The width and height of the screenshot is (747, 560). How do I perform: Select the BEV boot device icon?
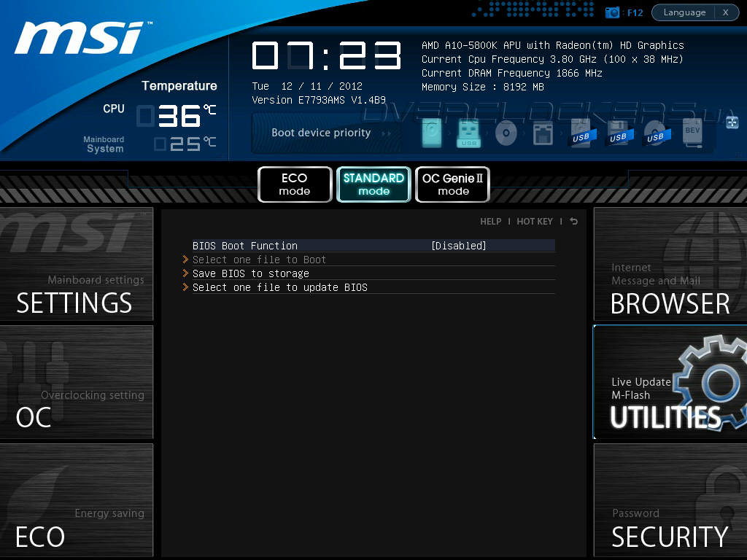(x=692, y=133)
